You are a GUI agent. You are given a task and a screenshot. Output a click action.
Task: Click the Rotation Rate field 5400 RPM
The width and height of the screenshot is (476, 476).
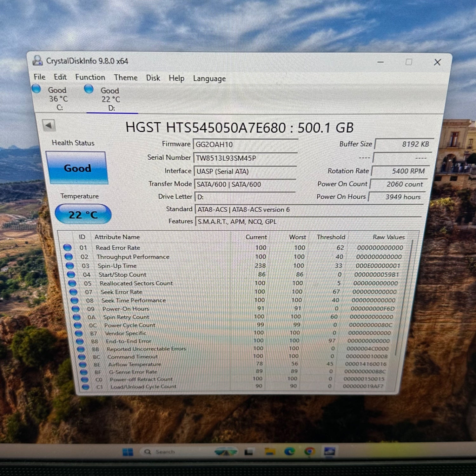point(401,171)
